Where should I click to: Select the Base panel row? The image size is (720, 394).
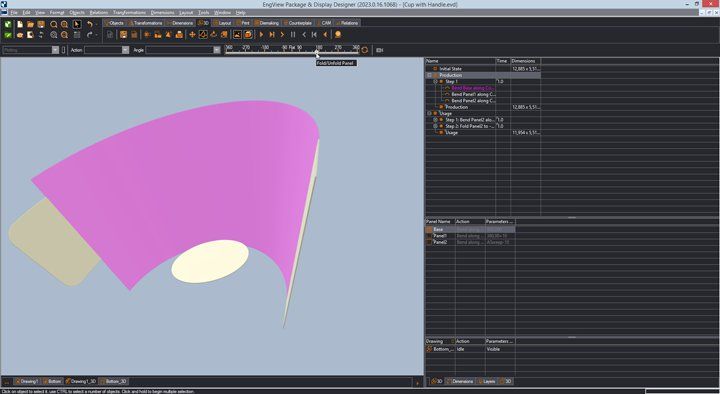pos(470,229)
